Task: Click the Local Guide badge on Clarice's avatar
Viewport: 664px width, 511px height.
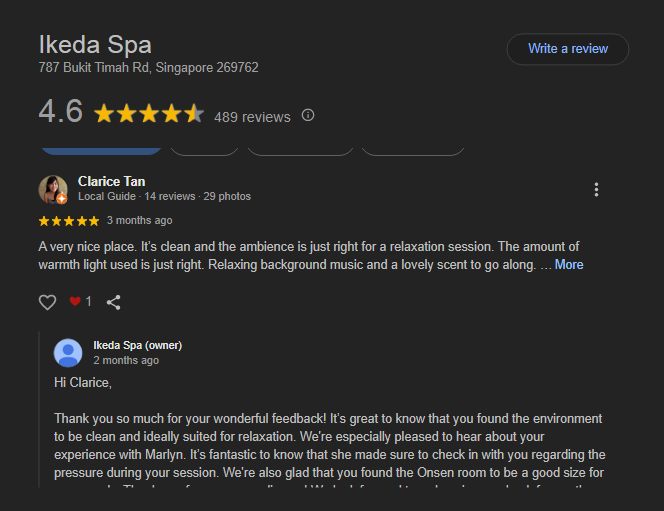Action: [62, 199]
